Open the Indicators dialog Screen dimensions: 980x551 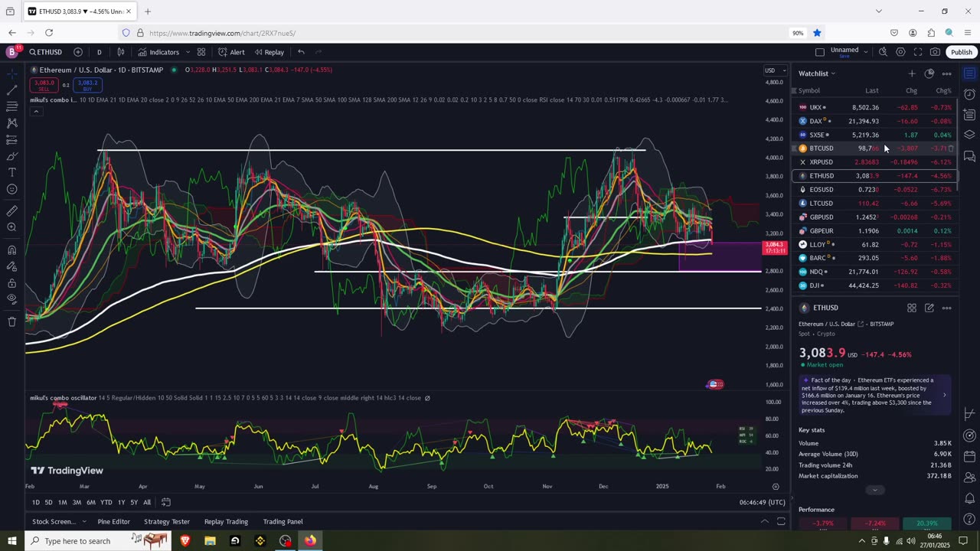[x=158, y=52]
